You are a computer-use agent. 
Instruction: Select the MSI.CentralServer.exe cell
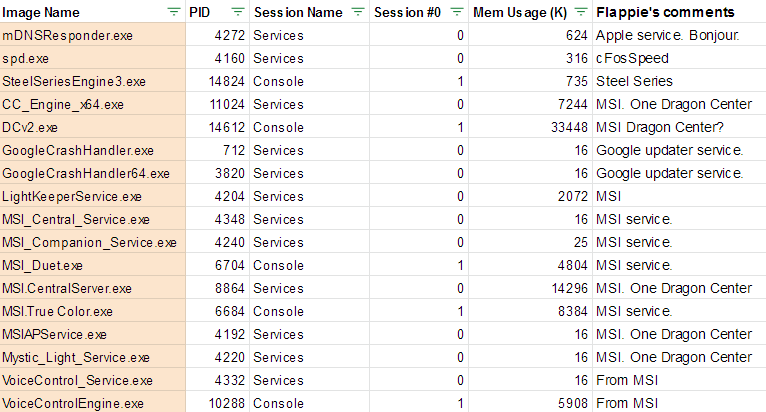click(93, 288)
